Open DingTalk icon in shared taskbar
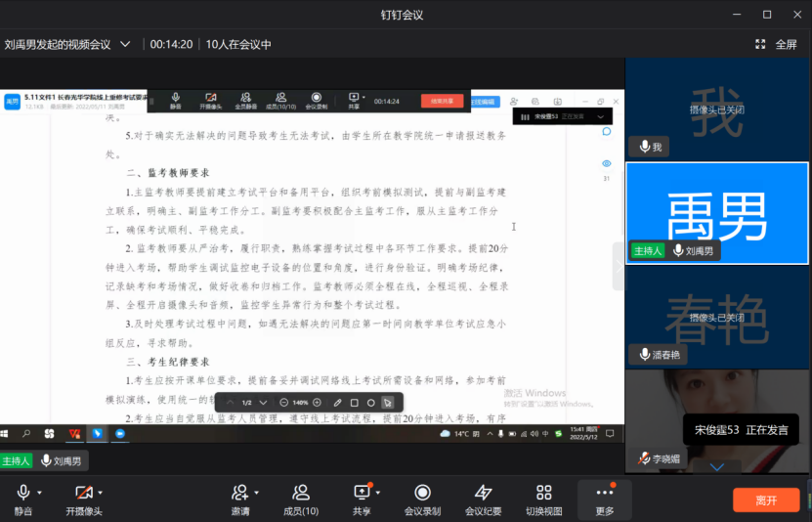The height and width of the screenshot is (522, 812). point(98,433)
